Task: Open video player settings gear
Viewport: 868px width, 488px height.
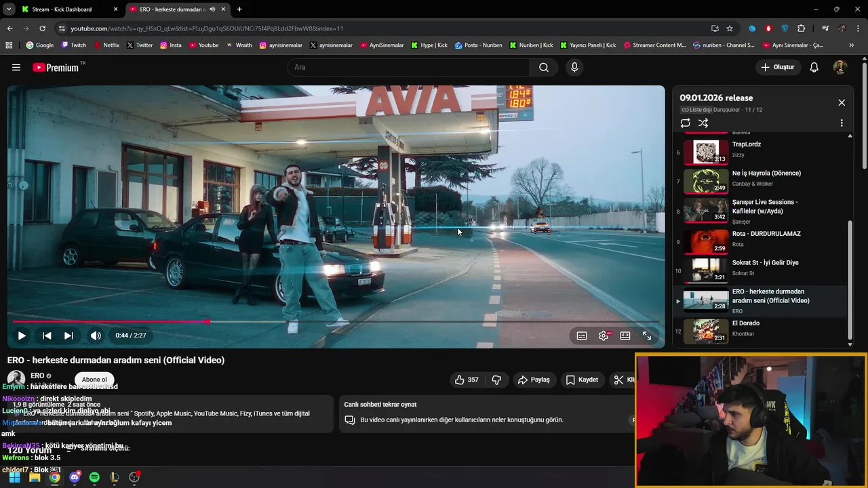Action: tap(604, 335)
